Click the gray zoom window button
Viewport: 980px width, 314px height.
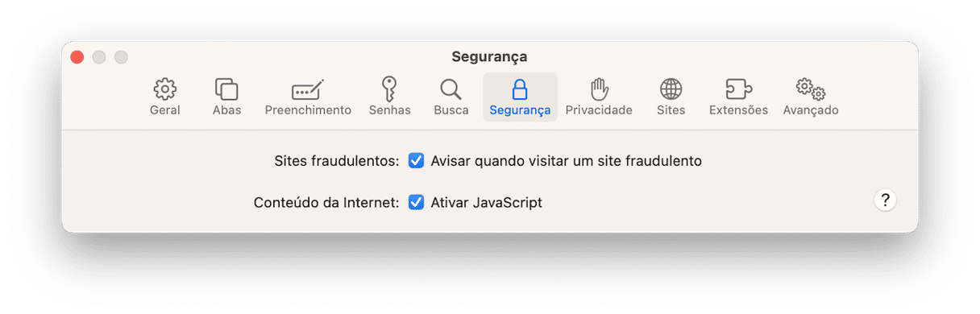coord(121,57)
